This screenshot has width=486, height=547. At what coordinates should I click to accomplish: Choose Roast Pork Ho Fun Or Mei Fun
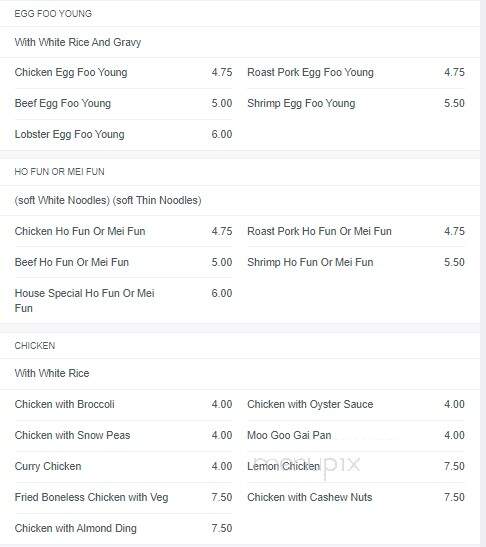coord(319,231)
